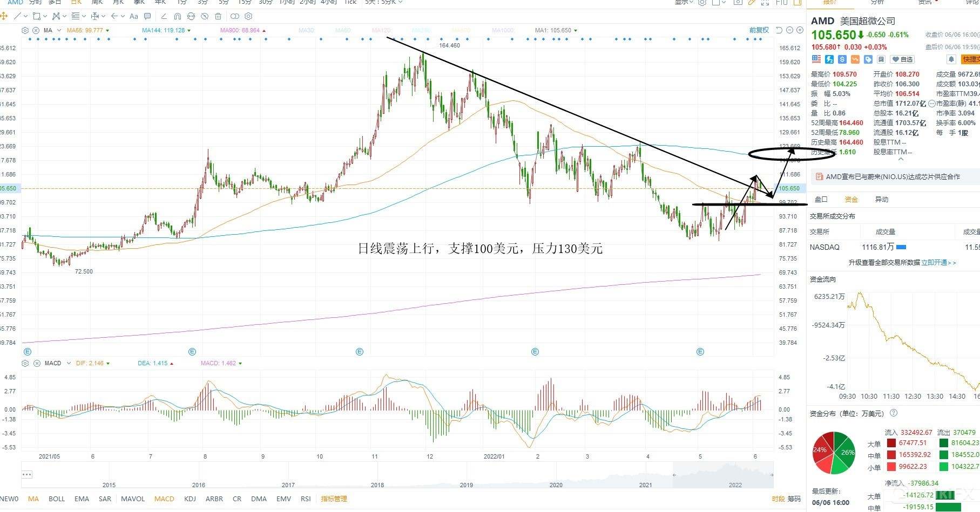The image size is (980, 512).
Task: Select the rectangle shape drawing tool
Action: coord(37,16)
